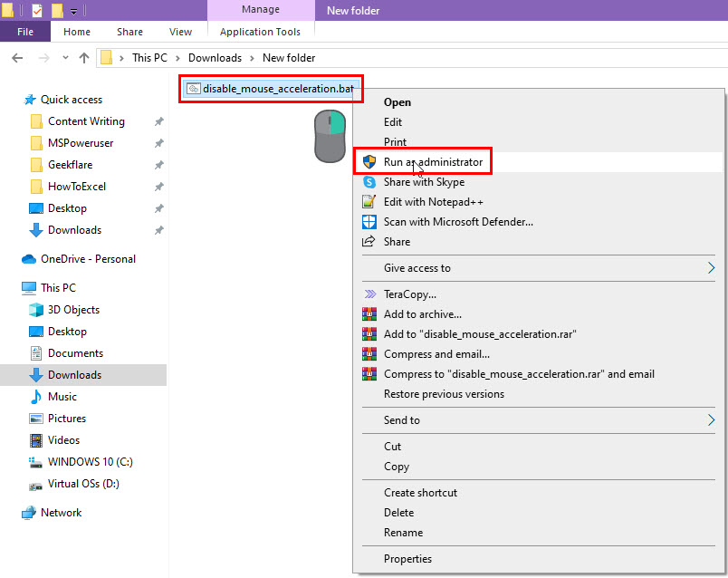Expand the Send to submenu arrow
This screenshot has width=728, height=578.
click(711, 420)
